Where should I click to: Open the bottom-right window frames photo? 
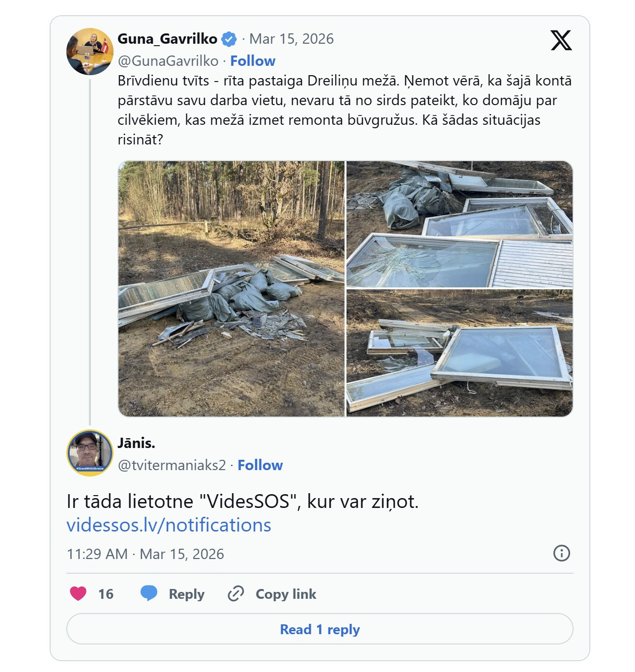(459, 353)
